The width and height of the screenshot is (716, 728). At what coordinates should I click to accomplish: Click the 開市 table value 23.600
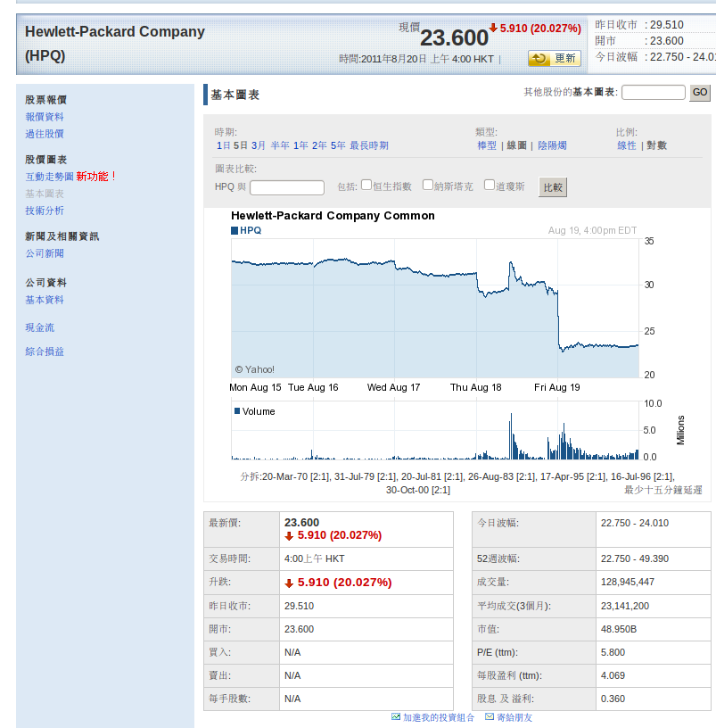(299, 630)
